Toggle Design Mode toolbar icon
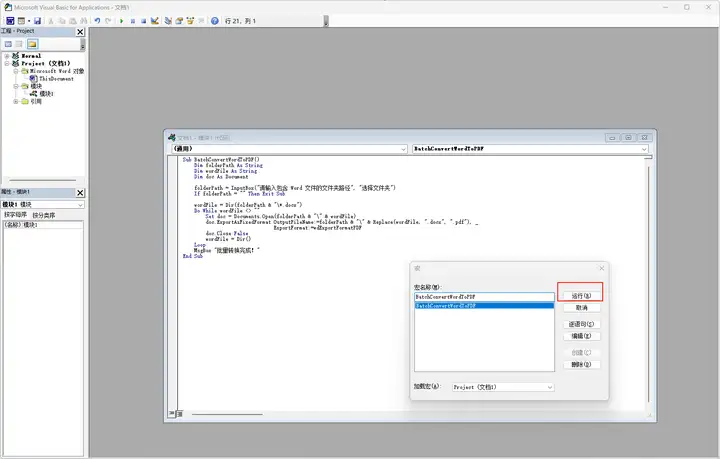Screen dimensions: 720x459 click(155, 21)
